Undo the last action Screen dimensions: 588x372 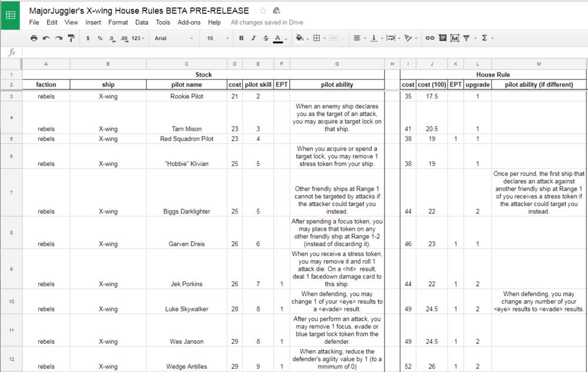pos(46,38)
